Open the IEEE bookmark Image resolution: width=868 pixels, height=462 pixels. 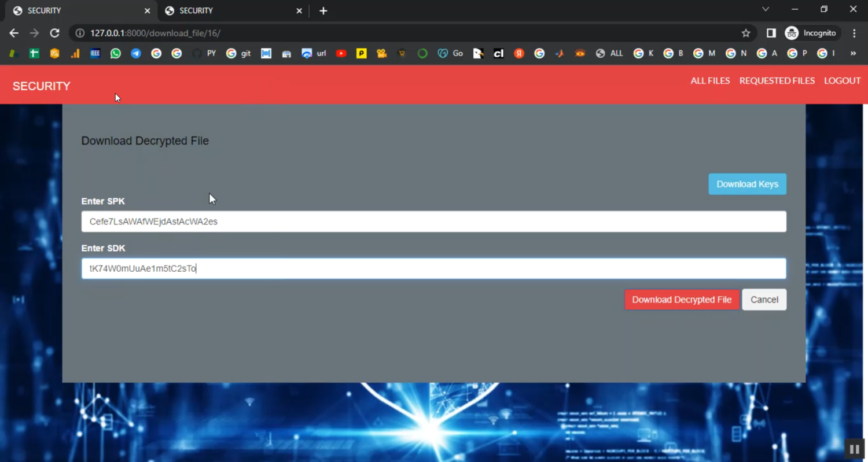point(95,53)
